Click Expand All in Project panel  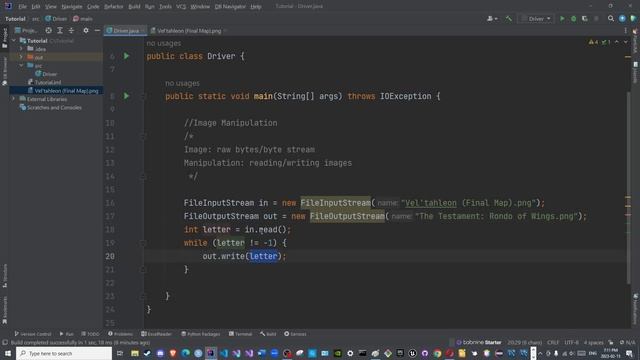coord(60,31)
